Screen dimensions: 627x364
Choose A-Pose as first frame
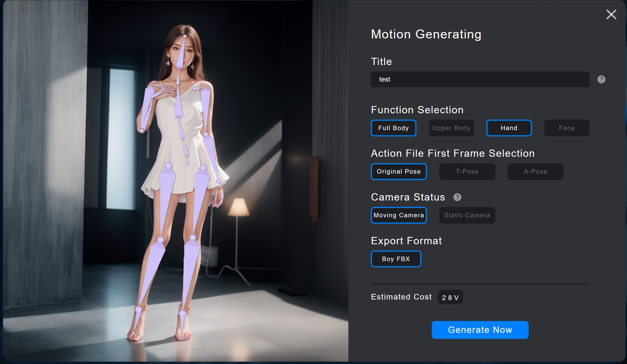coord(535,171)
